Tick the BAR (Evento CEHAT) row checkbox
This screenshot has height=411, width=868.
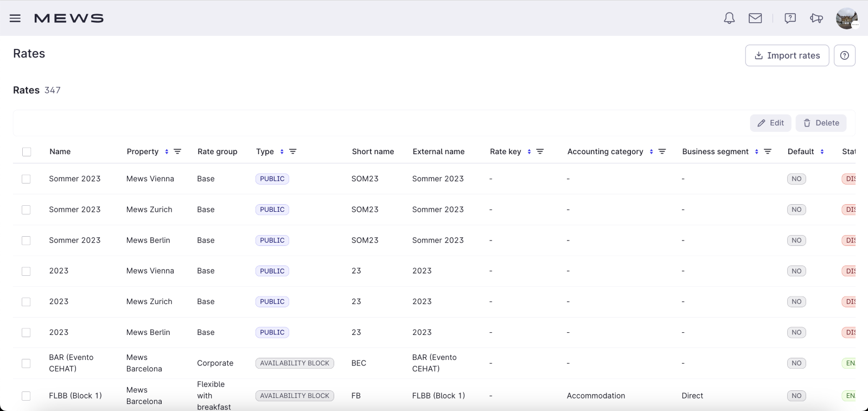(x=26, y=363)
